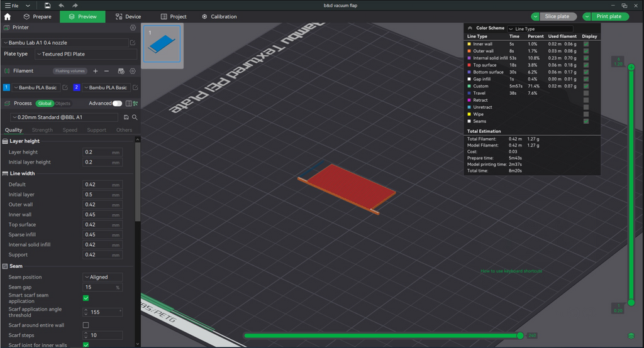The image size is (644, 348).
Task: Toggle the Advanced mode switch
Action: click(117, 104)
